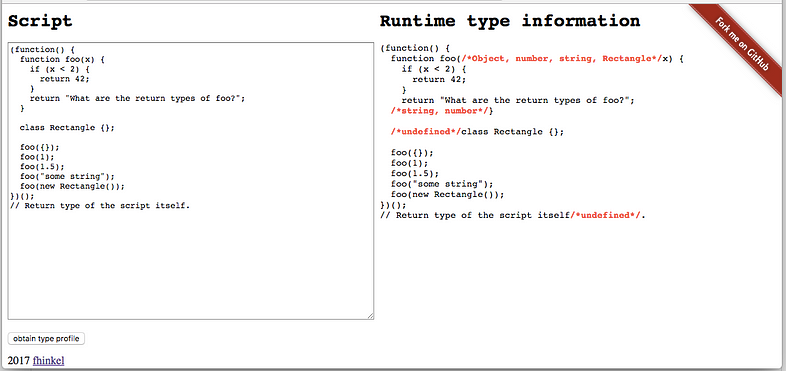
Task: Click the obtain type profile button
Action: (x=46, y=338)
